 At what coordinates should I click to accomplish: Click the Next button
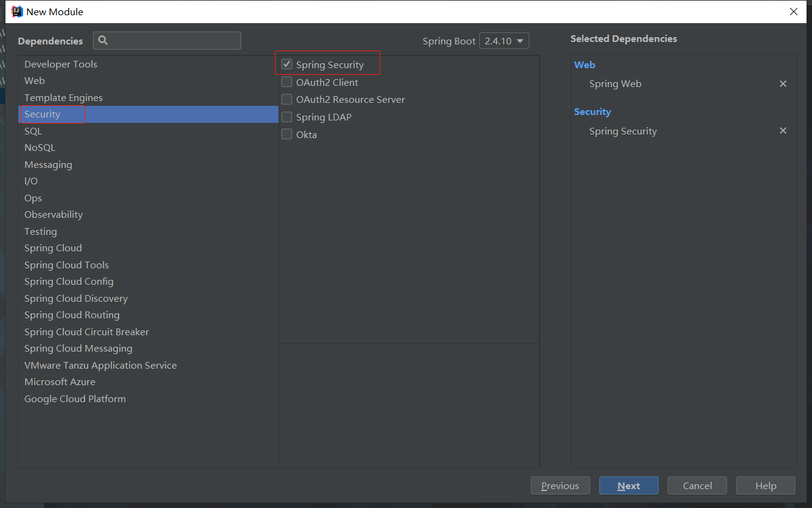[629, 485]
